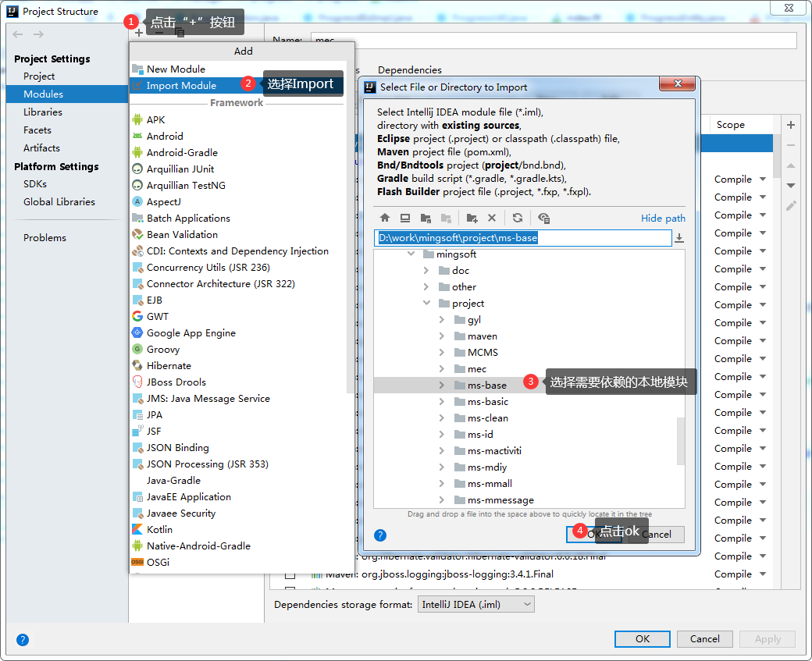Expand the gyl folder
The width and height of the screenshot is (812, 661).
(x=442, y=319)
